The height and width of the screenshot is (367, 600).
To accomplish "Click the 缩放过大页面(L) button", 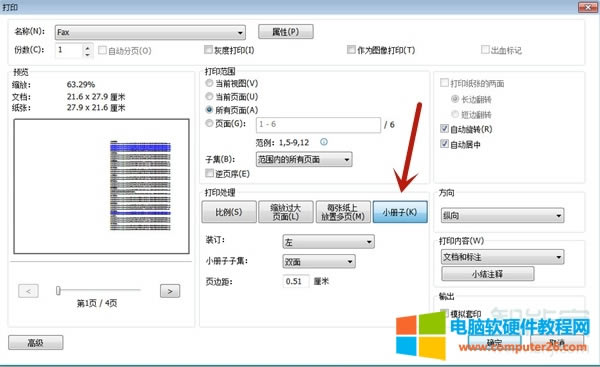I will 286,212.
